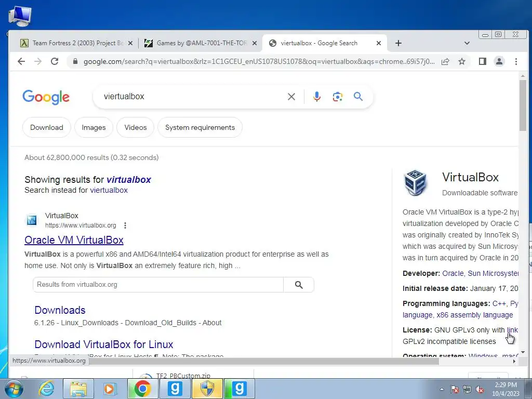Click the vertical scrollbar down arrow
The height and width of the screenshot is (399, 532).
tap(523, 353)
